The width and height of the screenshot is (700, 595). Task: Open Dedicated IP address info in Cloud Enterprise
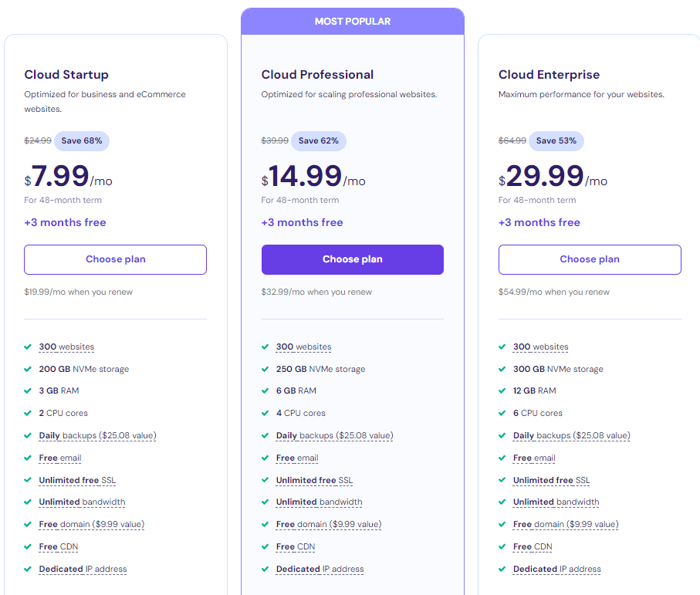[556, 569]
